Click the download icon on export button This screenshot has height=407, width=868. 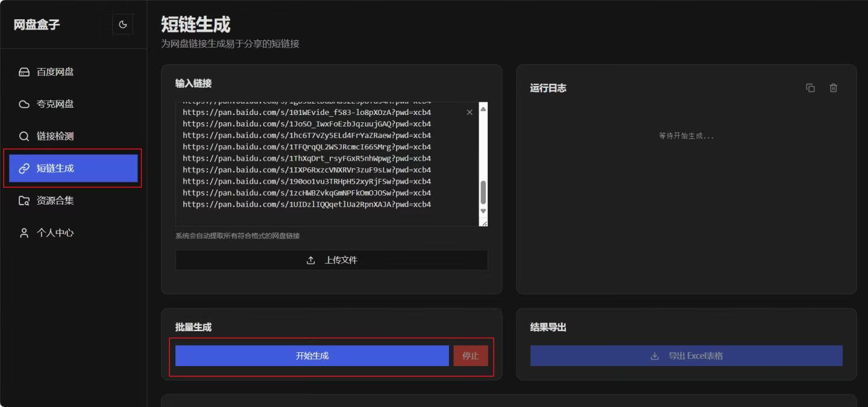(655, 356)
